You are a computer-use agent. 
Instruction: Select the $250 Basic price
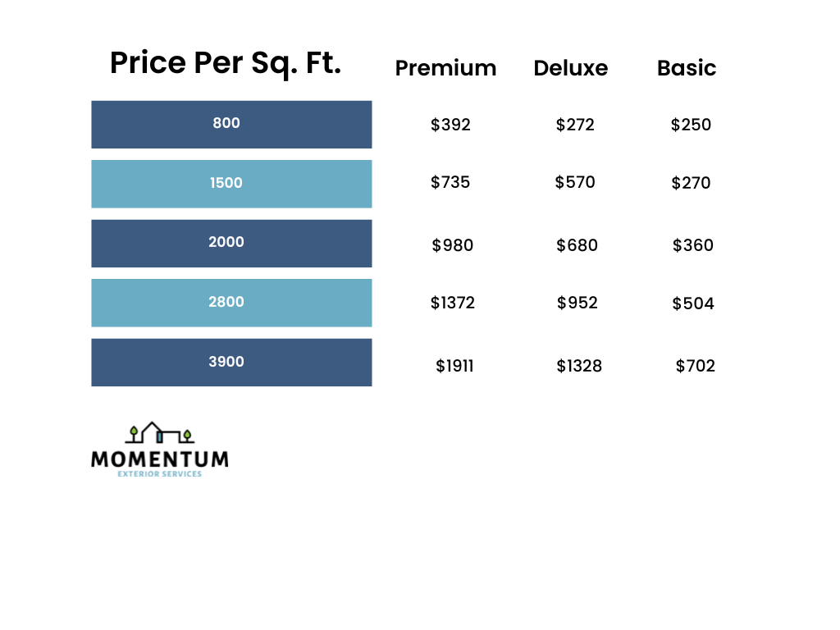(691, 125)
